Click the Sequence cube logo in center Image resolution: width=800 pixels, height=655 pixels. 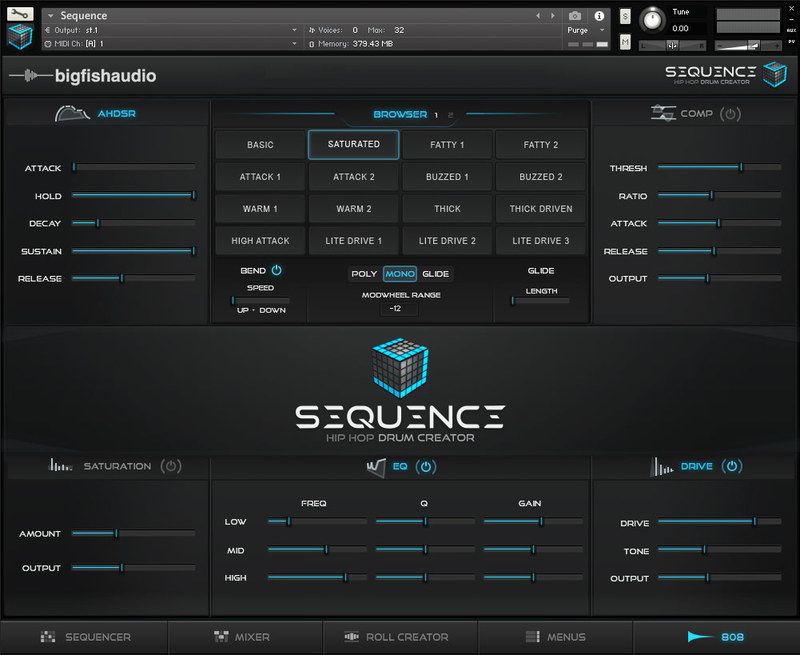pyautogui.click(x=399, y=367)
